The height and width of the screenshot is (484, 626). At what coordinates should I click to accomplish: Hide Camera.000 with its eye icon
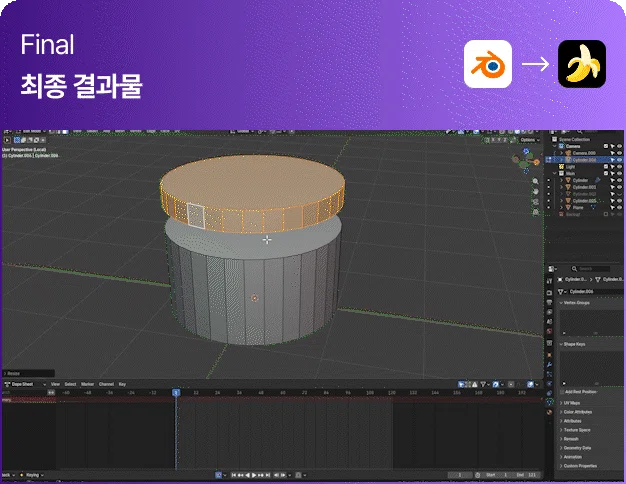(x=619, y=153)
